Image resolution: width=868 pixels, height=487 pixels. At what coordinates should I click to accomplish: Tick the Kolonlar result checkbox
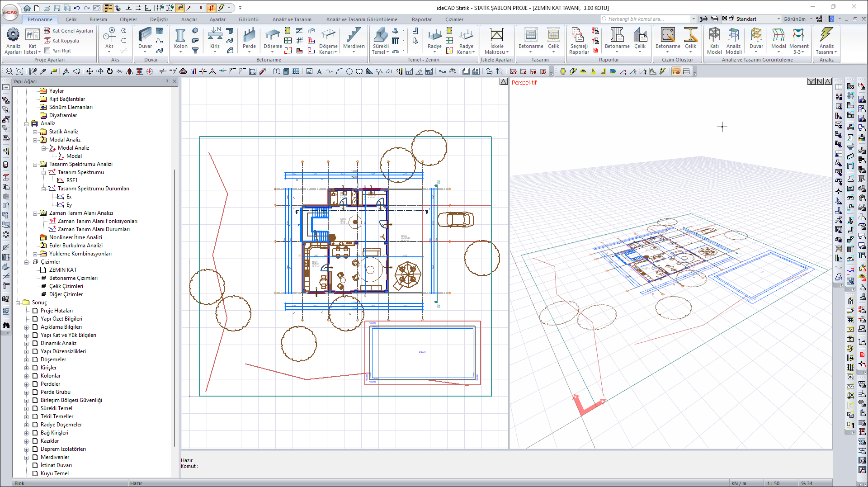(35, 376)
